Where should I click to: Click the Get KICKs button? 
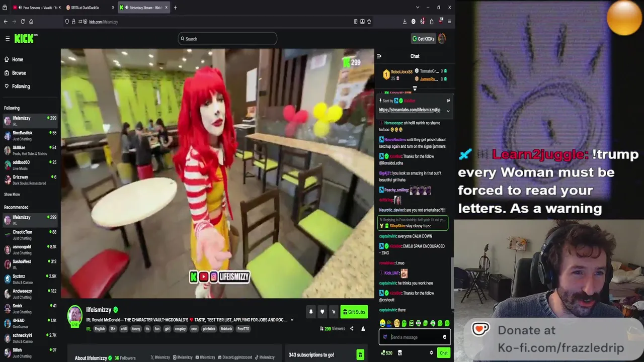[423, 39]
